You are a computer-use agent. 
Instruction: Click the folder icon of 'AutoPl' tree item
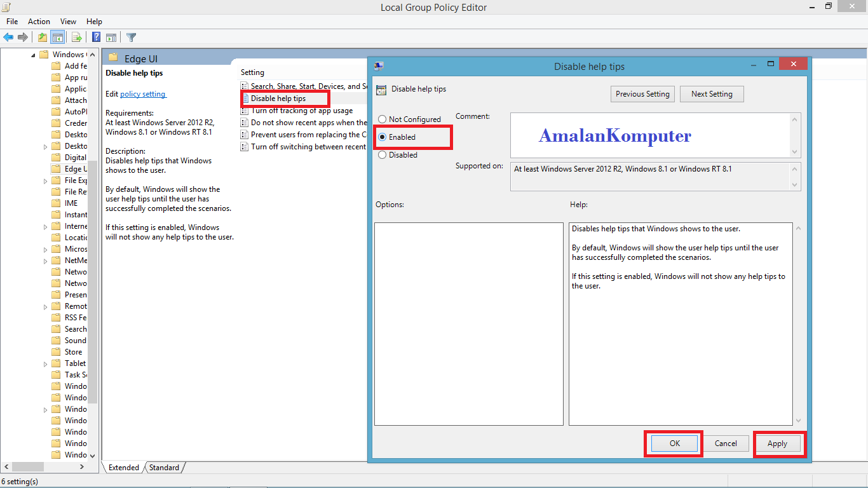(x=56, y=111)
